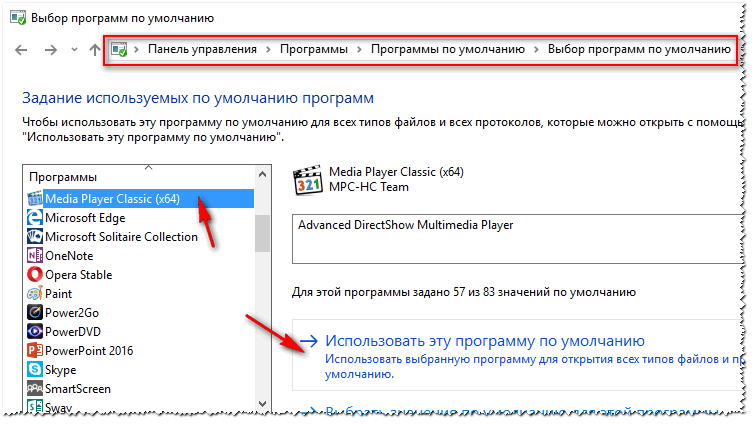
Task: Expand chevron before Панель управления breadcrumb
Action: pyautogui.click(x=137, y=50)
